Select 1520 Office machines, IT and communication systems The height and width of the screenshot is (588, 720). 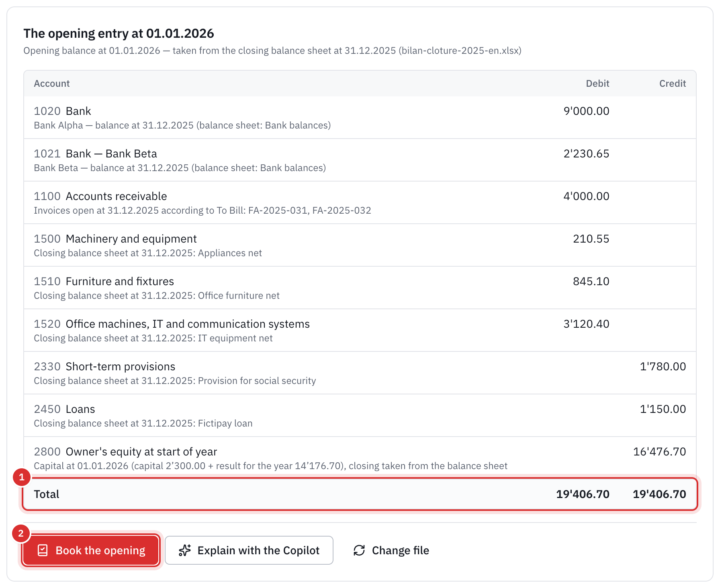[360, 330]
